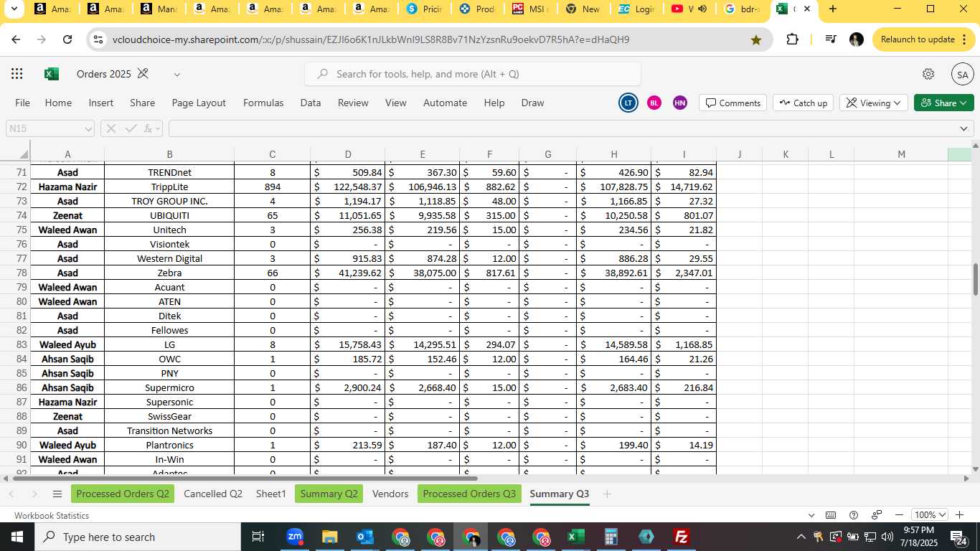Click the select-all corner triangle of the grid

[23, 154]
